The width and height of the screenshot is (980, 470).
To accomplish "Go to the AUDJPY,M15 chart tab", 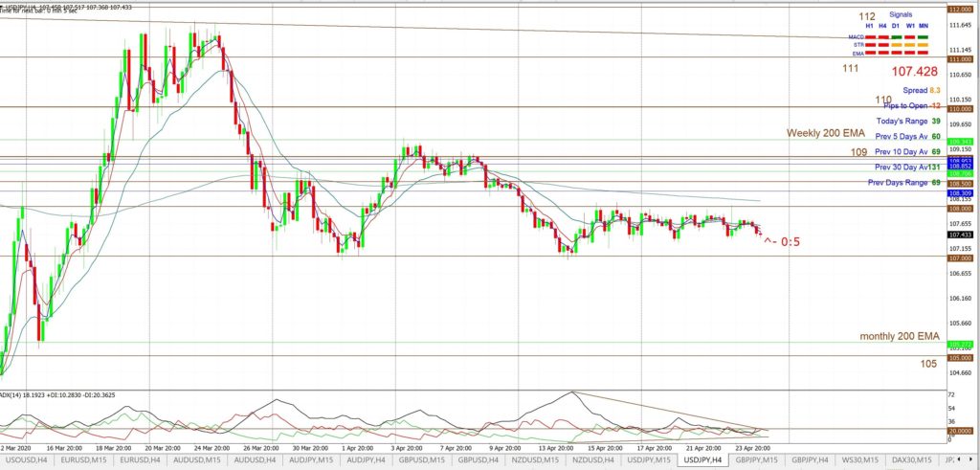I will click(311, 460).
